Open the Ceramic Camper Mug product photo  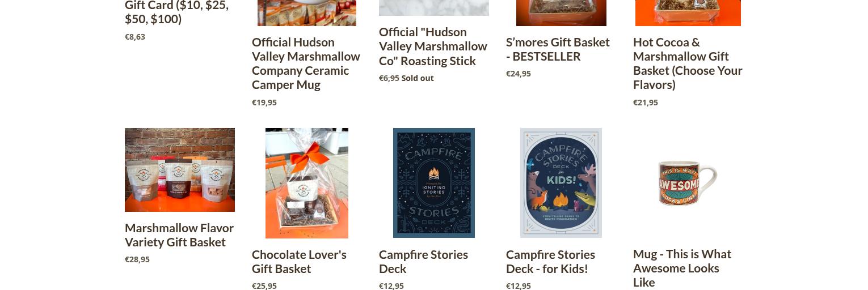pos(307,12)
